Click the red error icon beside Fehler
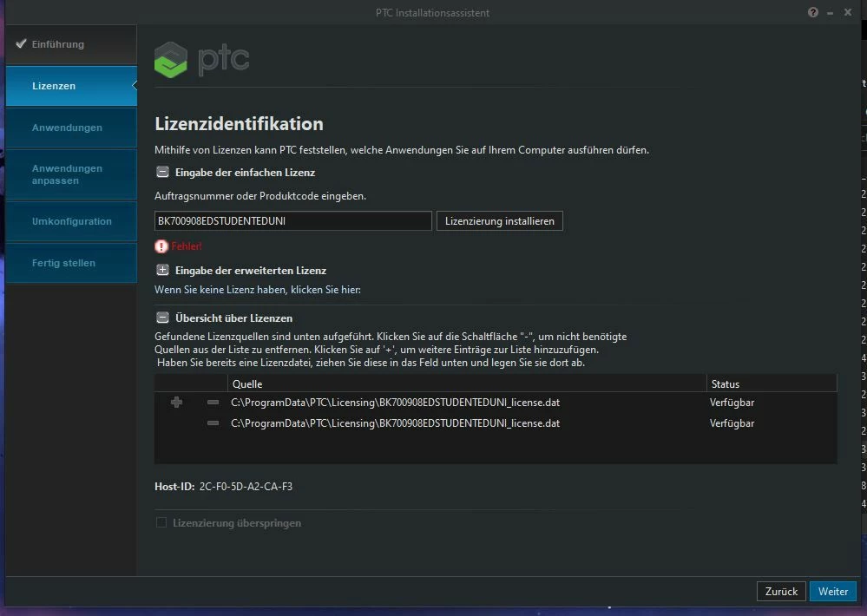This screenshot has height=616, width=867. click(x=161, y=246)
